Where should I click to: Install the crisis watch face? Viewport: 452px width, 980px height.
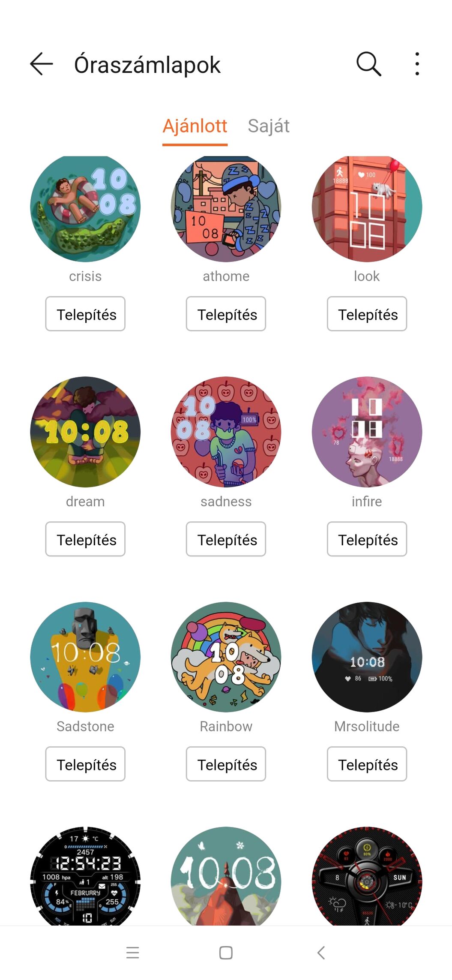click(85, 314)
